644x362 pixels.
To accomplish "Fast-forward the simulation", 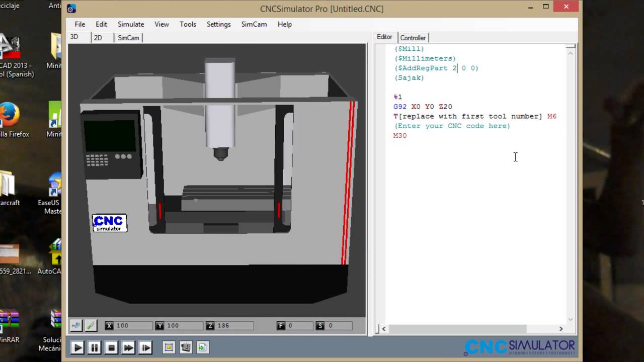I will tap(128, 347).
